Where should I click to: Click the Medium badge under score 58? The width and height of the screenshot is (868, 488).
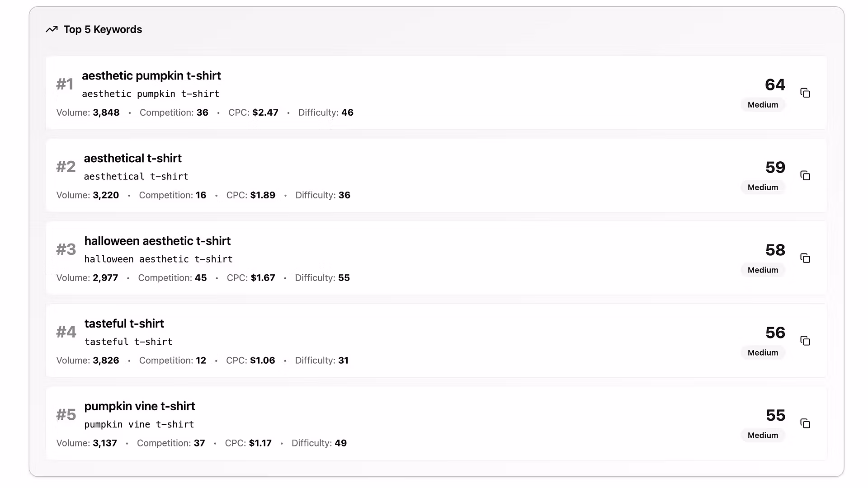763,270
